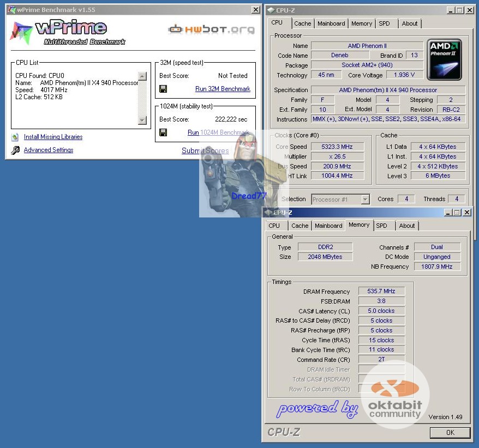
Task: Run the 32M Benchmark
Action: 223,89
